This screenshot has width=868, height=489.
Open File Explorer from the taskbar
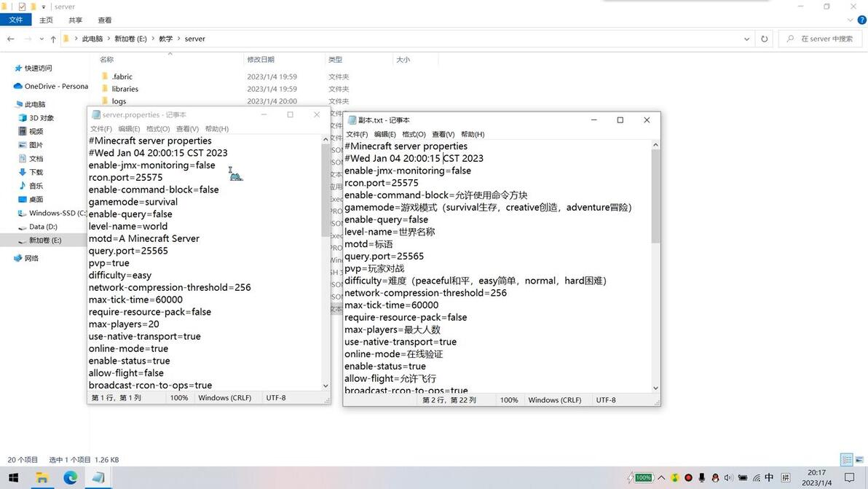point(42,477)
